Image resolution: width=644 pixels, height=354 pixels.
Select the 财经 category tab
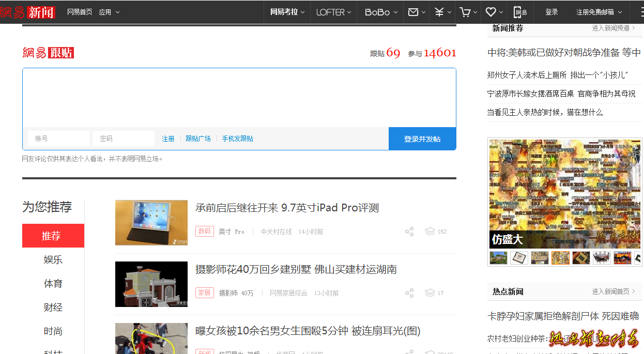tap(53, 307)
